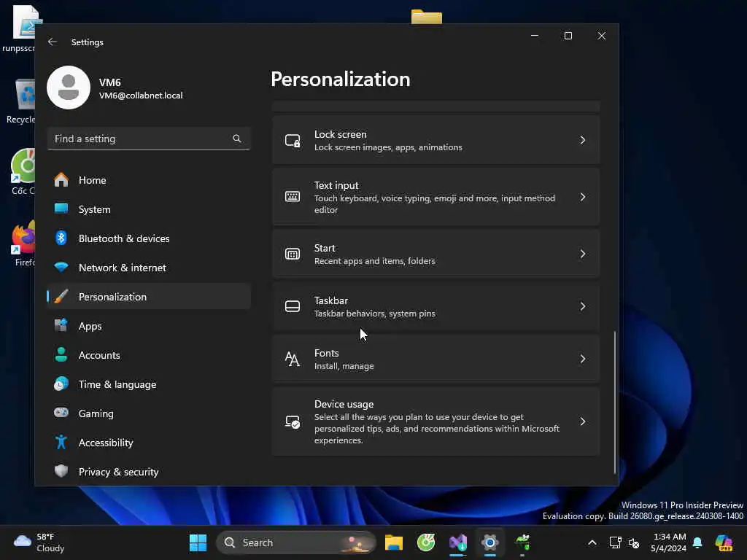Expand the Start settings chevron
Viewport: 747px width, 560px height.
582,254
